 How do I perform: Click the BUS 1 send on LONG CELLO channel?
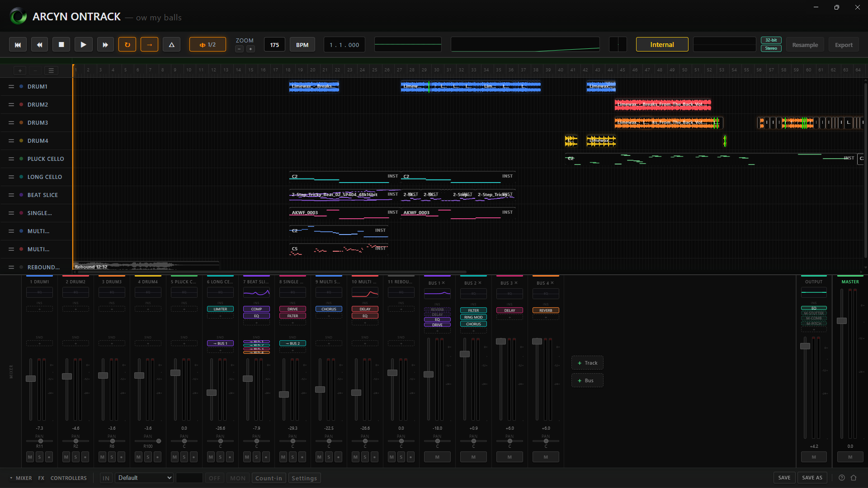(x=220, y=343)
